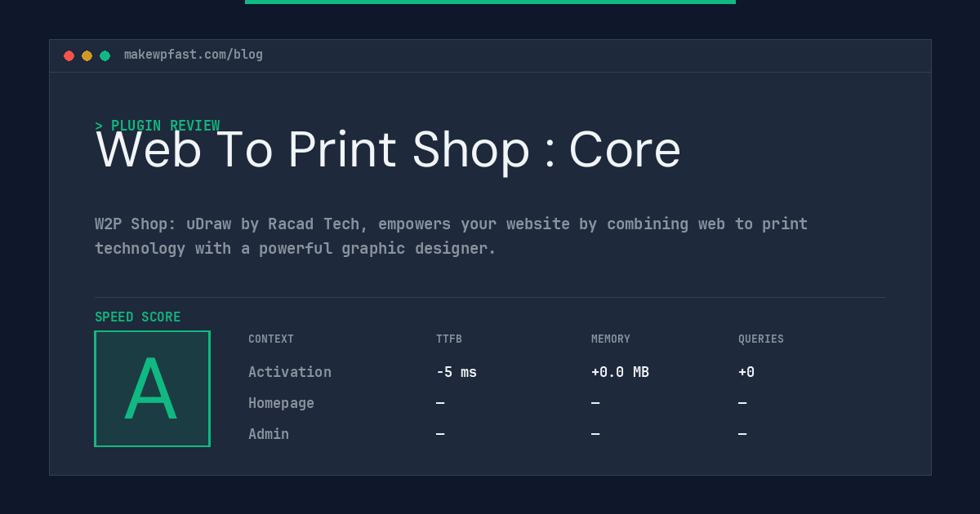
Task: Click the Homepage TTFB dash
Action: point(440,403)
